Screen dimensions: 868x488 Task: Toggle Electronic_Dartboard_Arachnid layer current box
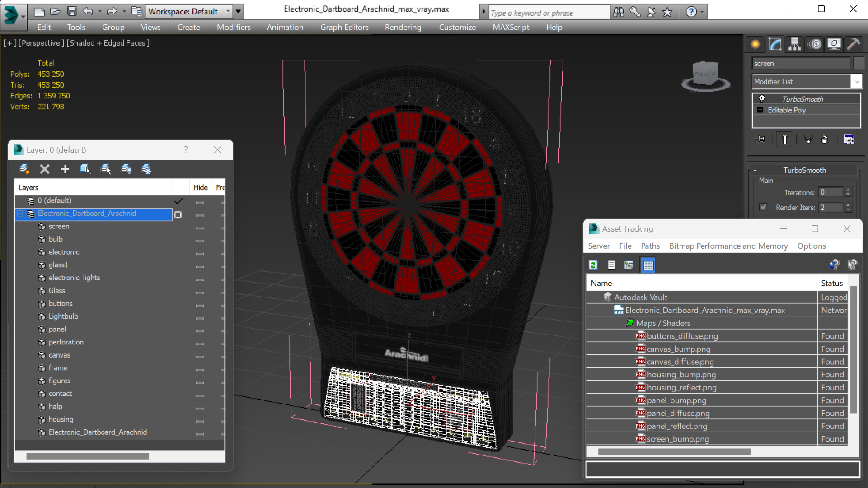(178, 215)
